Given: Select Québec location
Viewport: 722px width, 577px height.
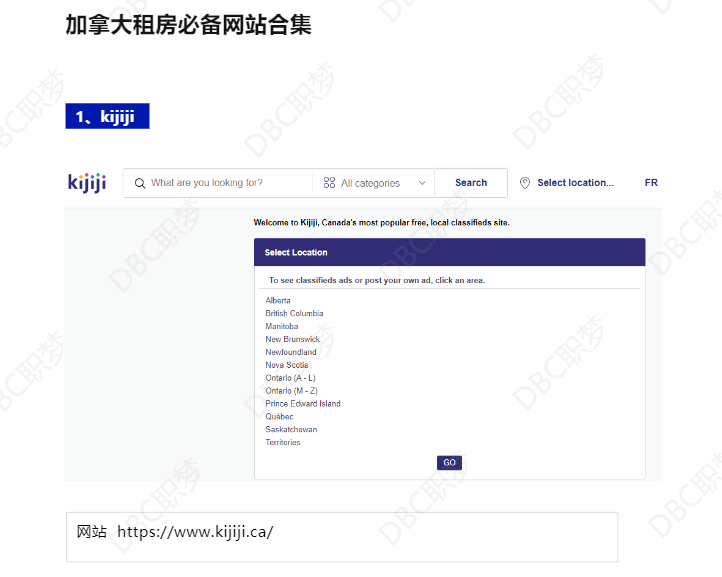Looking at the screenshot, I should tap(279, 416).
